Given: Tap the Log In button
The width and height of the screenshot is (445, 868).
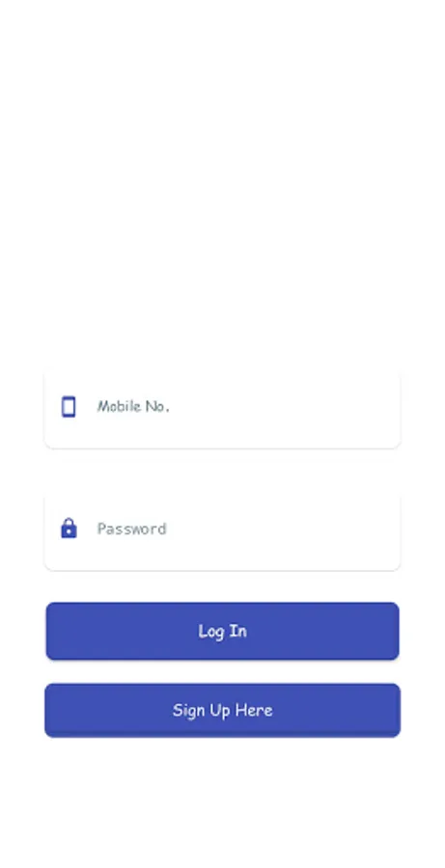Looking at the screenshot, I should click(x=222, y=631).
